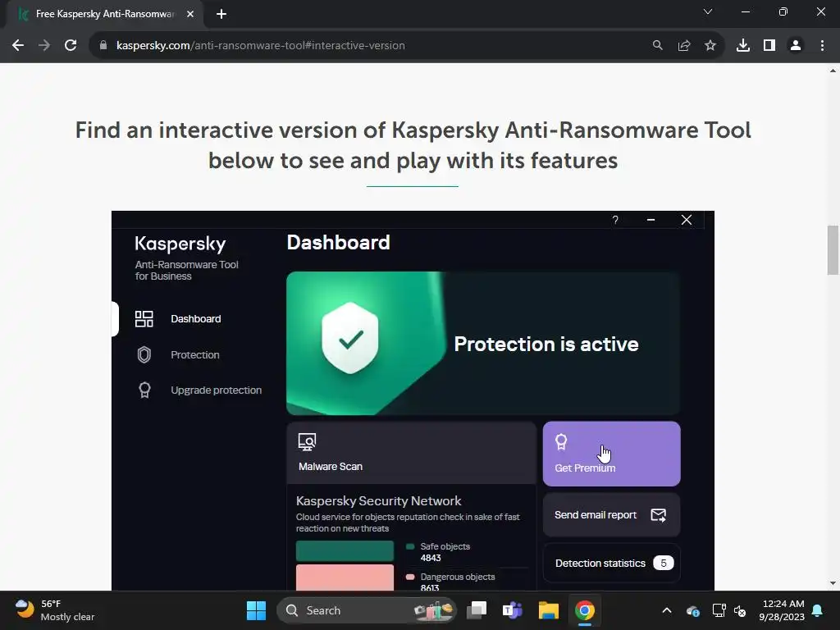Click Chrome icon on taskbar
Viewport: 840px width, 630px height.
click(x=584, y=610)
